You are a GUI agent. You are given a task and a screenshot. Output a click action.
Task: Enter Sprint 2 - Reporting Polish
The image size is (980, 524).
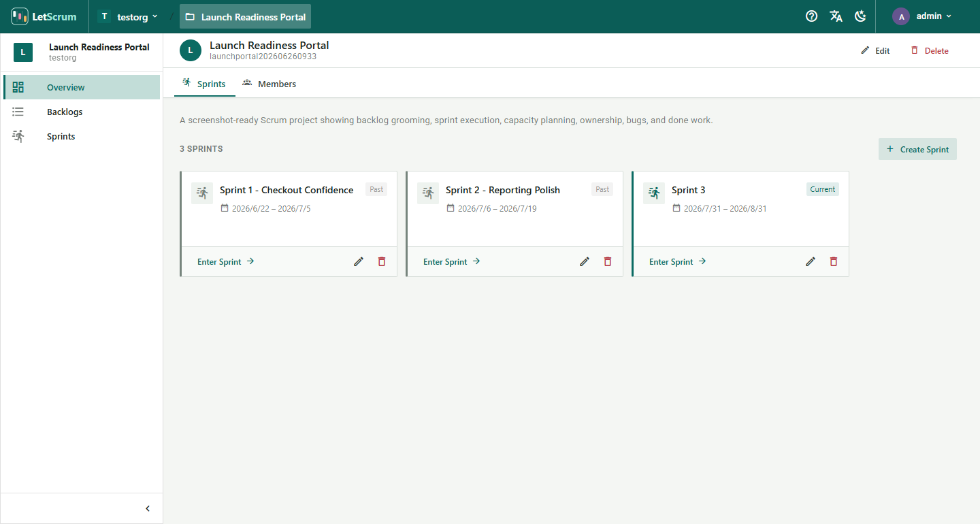pyautogui.click(x=452, y=261)
